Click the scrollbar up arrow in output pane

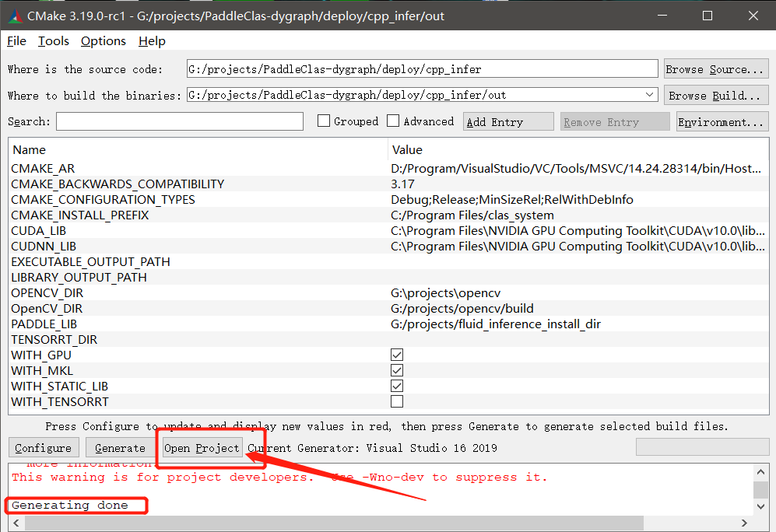pyautogui.click(x=761, y=471)
